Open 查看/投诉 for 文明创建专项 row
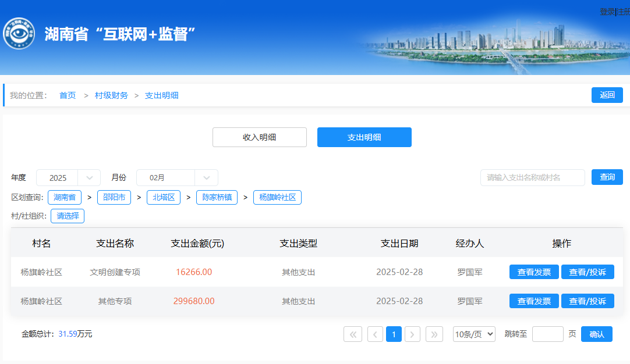Image resolution: width=630 pixels, height=364 pixels. [x=587, y=272]
